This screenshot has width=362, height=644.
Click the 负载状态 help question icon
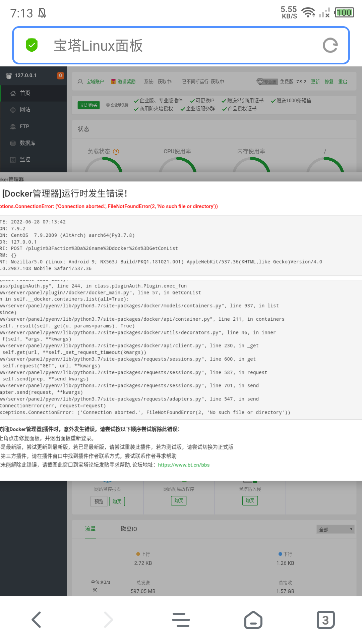click(116, 152)
